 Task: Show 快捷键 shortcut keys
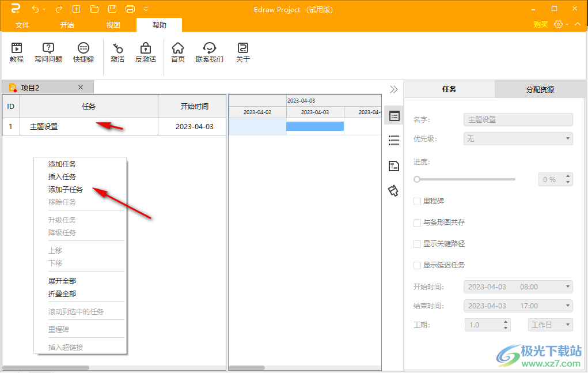point(84,52)
